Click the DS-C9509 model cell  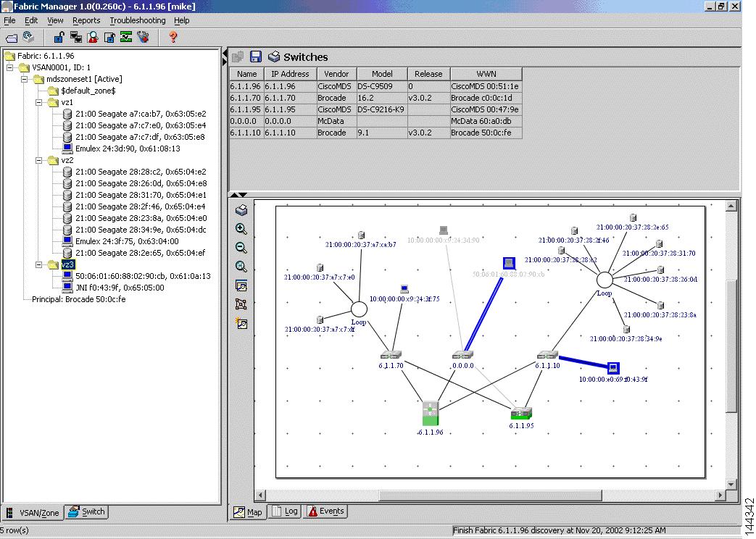point(382,86)
